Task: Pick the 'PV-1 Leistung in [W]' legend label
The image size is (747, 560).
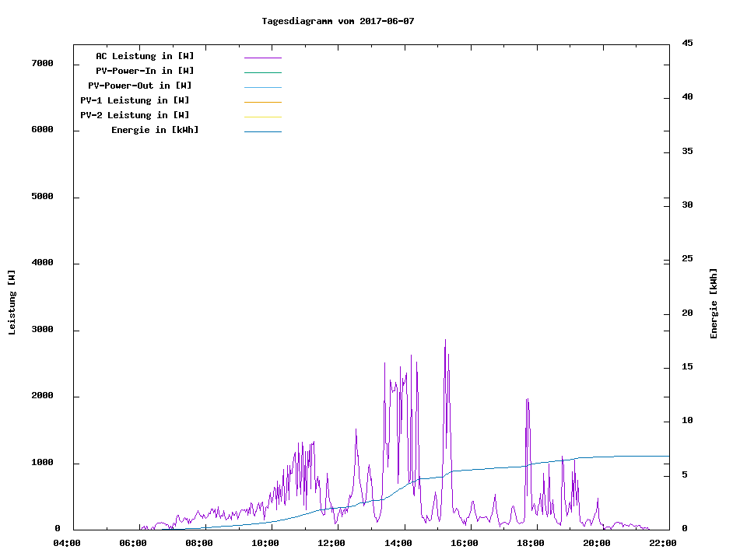Action: point(135,100)
